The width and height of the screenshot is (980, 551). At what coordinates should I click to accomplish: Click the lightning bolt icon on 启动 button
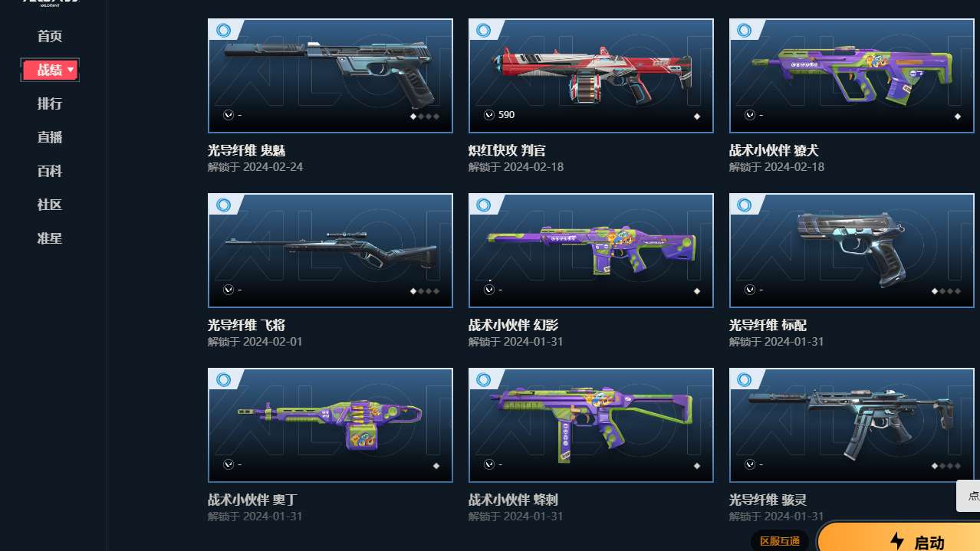click(897, 541)
